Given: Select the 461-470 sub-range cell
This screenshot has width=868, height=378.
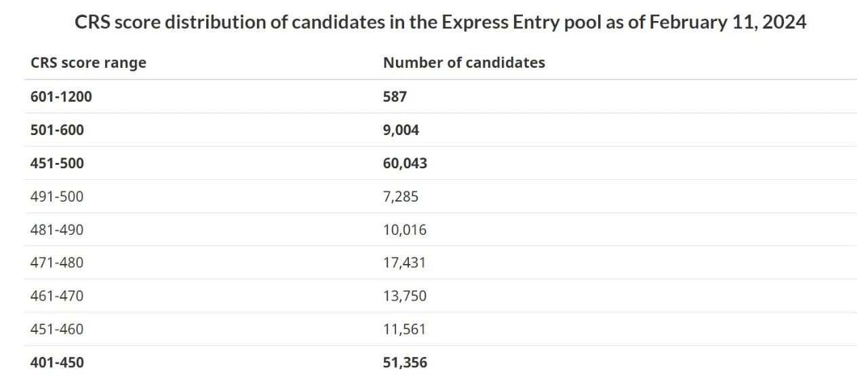Looking at the screenshot, I should 57,296.
